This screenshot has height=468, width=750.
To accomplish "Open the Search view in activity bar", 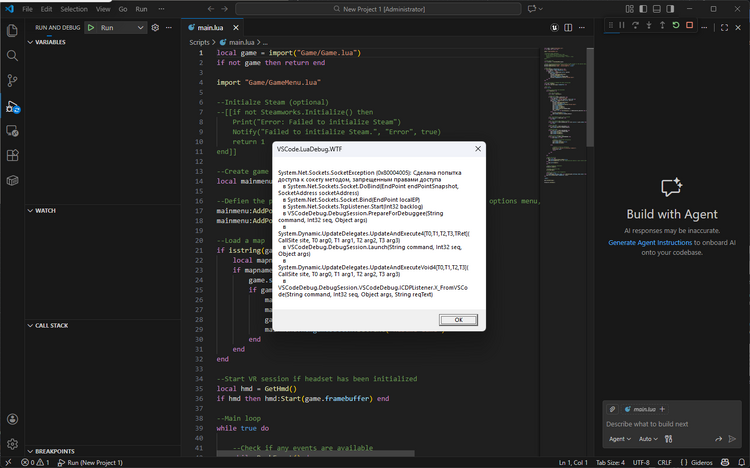I will coord(12,56).
